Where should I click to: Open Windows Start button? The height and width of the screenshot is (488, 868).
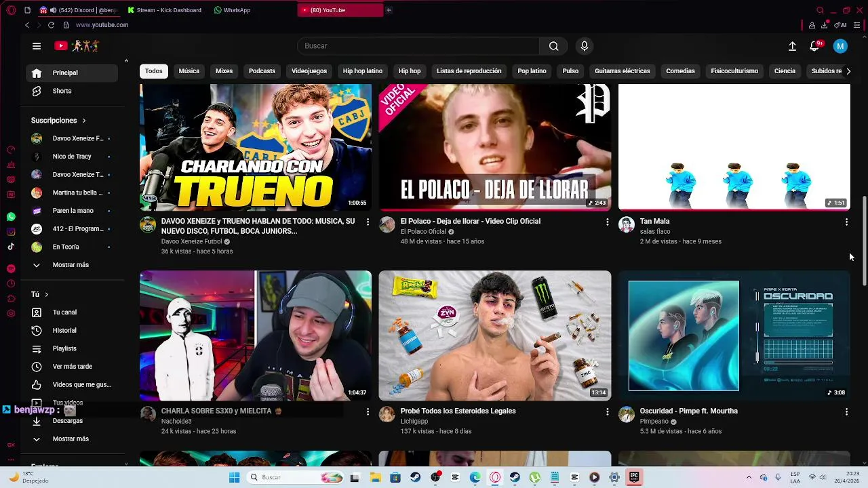(234, 477)
